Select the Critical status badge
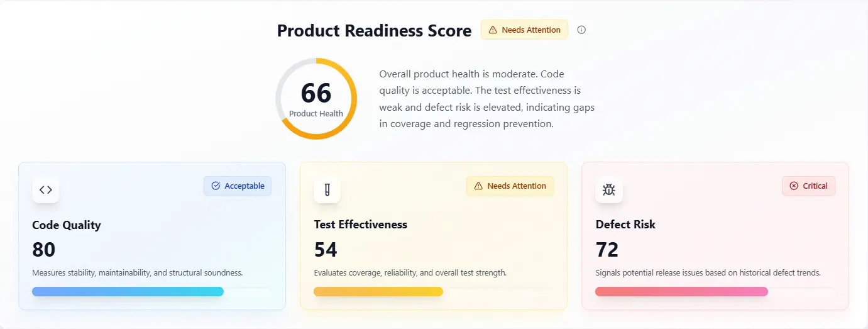 [x=809, y=186]
